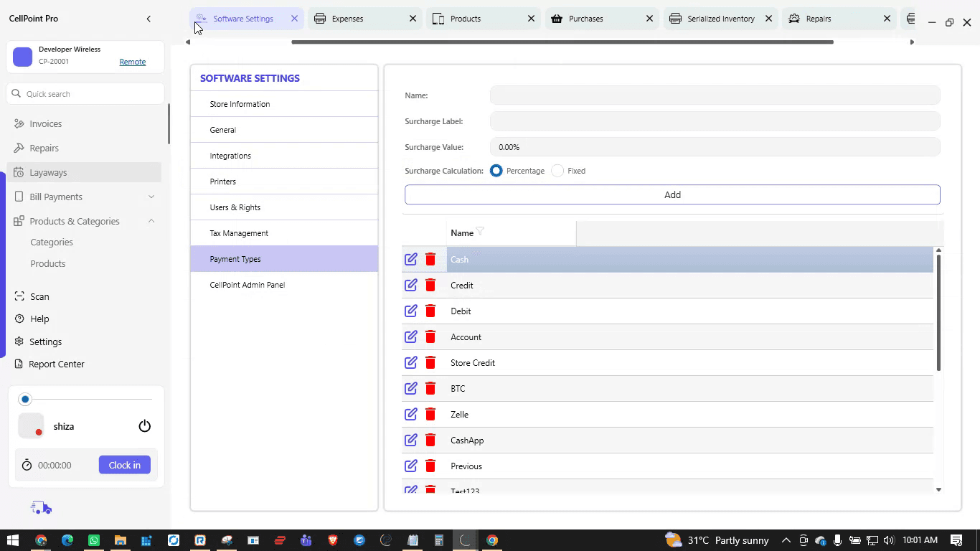Image resolution: width=980 pixels, height=551 pixels.
Task: Delete the Store Credit payment type
Action: coord(430,362)
